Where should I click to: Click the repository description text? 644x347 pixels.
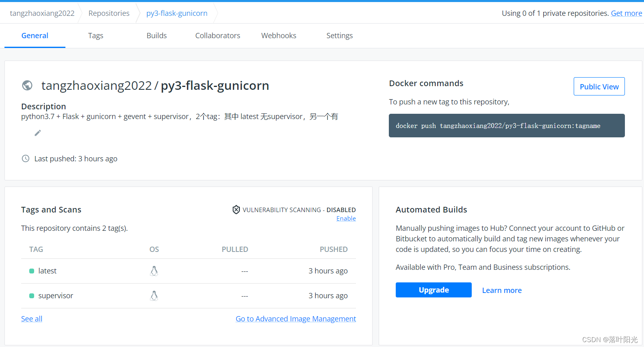click(x=180, y=117)
